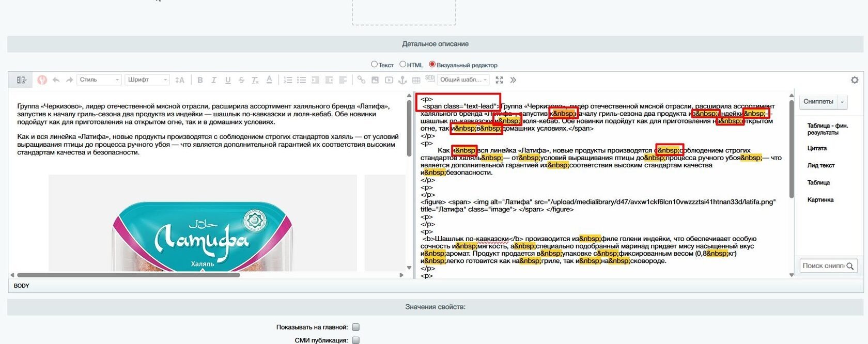Click the code pane vertical scrollbar thumb
868x344 pixels.
click(x=792, y=148)
